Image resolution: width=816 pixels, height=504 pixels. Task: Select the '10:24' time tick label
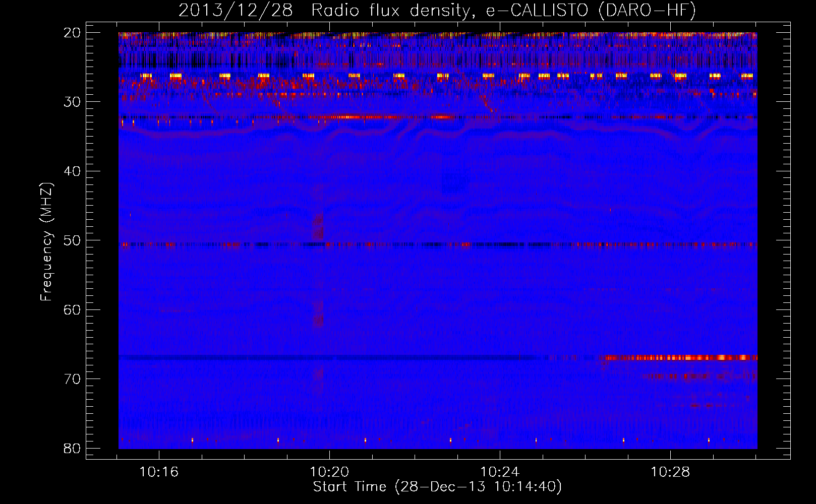[x=500, y=472]
